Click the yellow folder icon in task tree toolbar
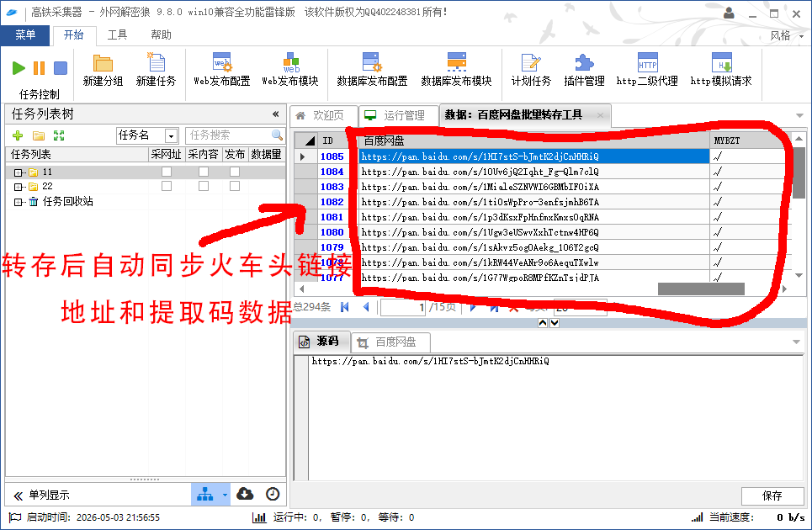The height and width of the screenshot is (530, 812). pos(39,135)
